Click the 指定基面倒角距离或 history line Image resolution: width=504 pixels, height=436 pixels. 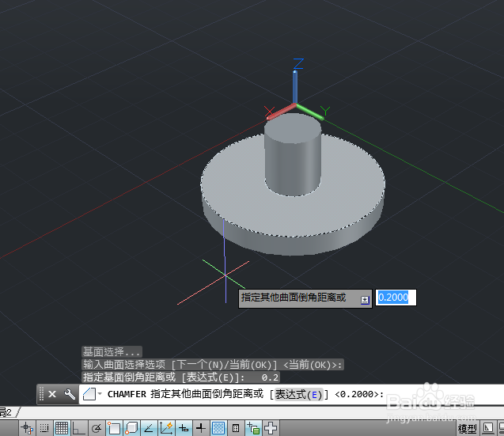coord(180,377)
